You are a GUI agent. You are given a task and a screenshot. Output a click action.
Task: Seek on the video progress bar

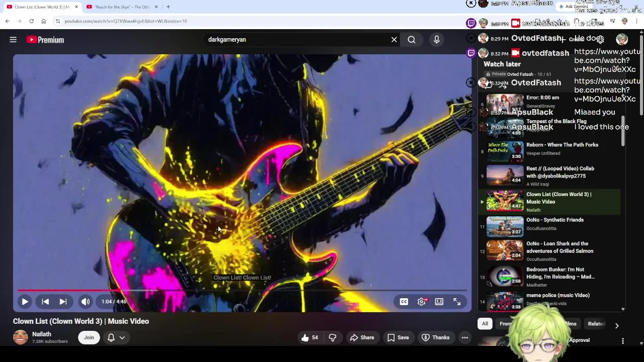point(242,290)
